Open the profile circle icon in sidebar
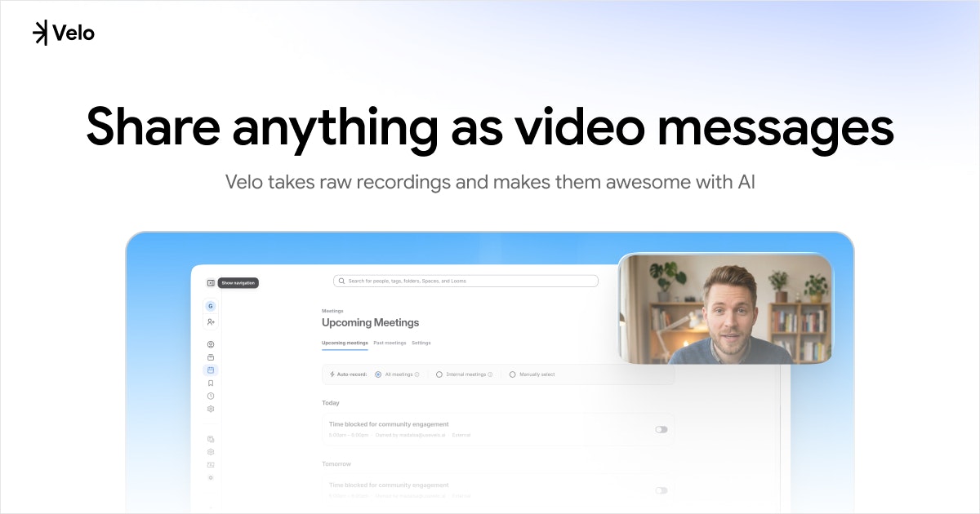This screenshot has width=980, height=514. [x=211, y=344]
